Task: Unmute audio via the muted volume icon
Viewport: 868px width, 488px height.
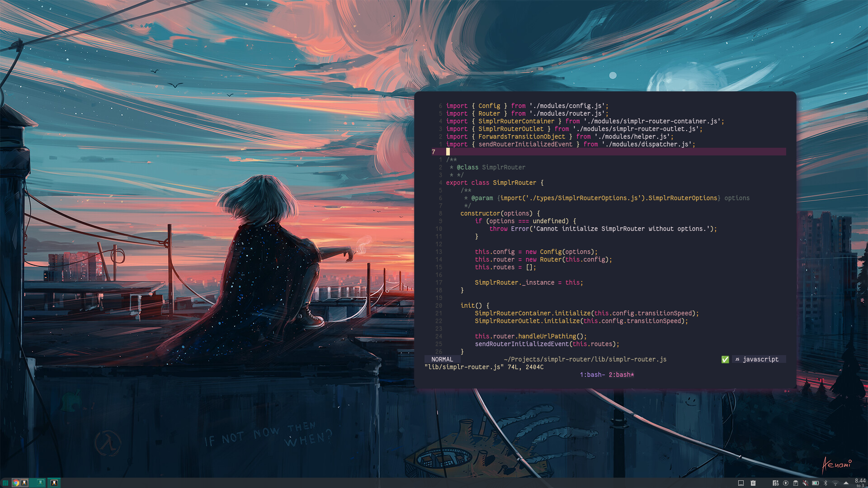Action: (806, 483)
